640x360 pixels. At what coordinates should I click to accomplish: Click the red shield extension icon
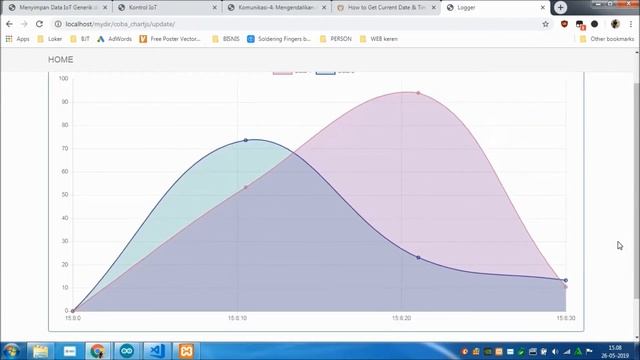coord(564,24)
